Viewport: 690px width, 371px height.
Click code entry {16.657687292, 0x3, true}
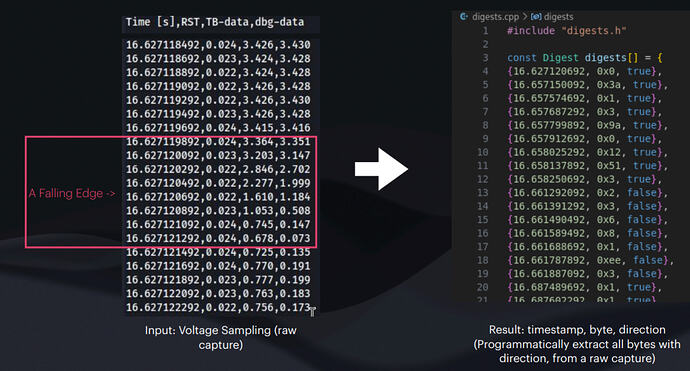584,112
